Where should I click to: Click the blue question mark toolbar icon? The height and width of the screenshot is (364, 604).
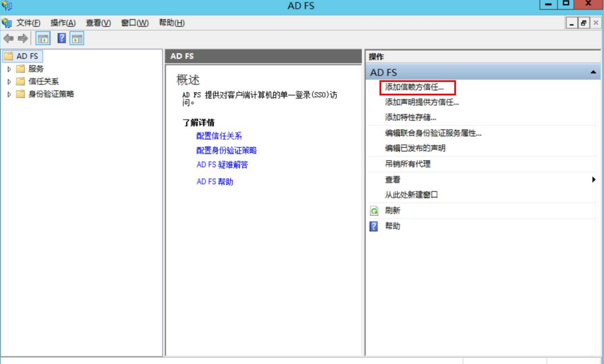62,38
